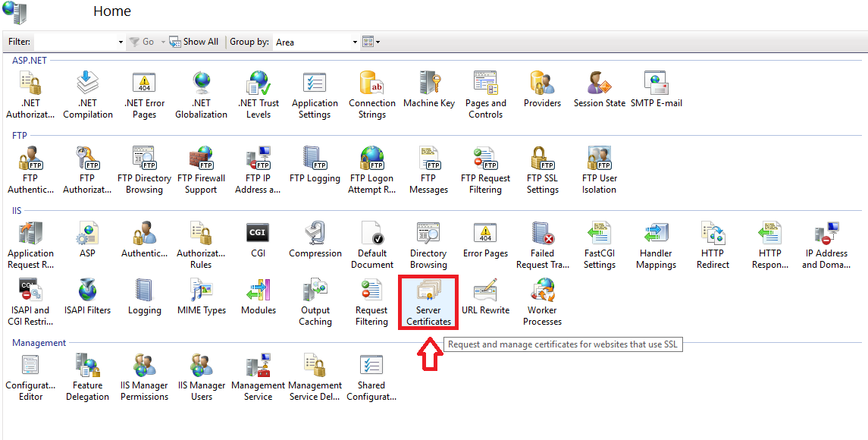This screenshot has height=440, width=868.
Task: Open the Shared Configuration icon
Action: (x=371, y=374)
